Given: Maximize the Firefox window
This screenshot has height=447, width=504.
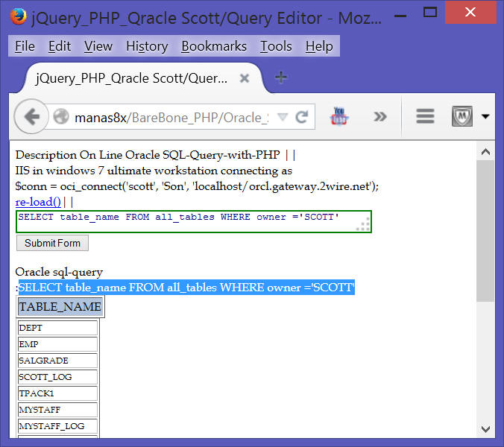Looking at the screenshot, I should pos(429,13).
